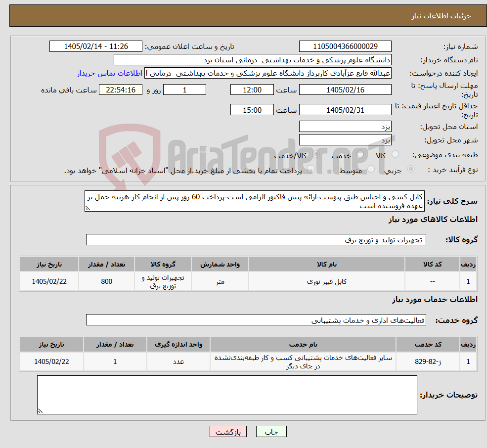Click the price validity date 1405/02/31
Screen dimensions: 487x448
point(345,110)
